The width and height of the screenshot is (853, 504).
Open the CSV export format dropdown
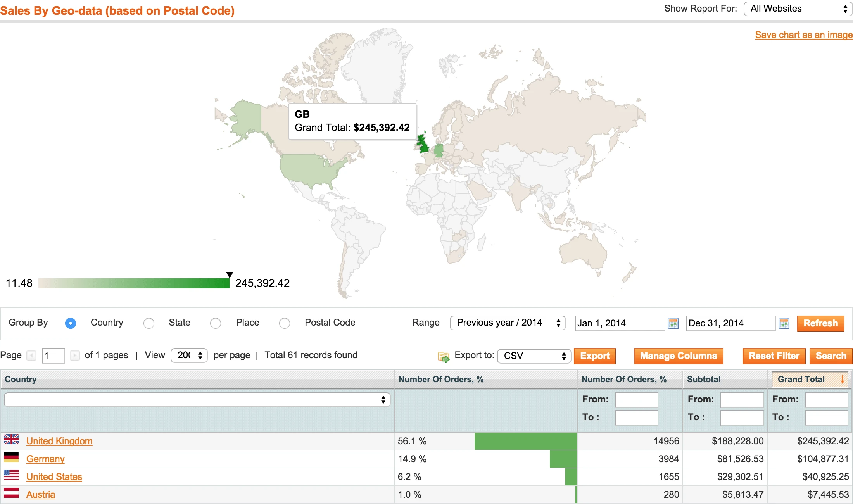534,356
